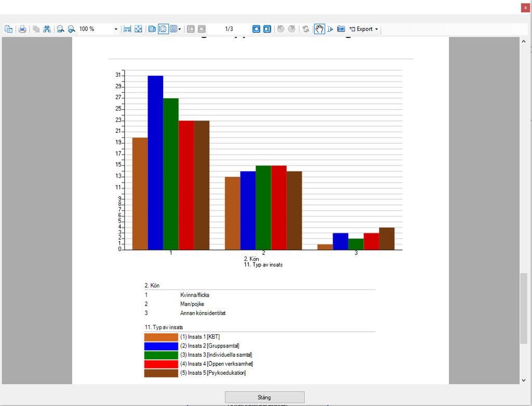Viewport: 532px width, 406px height.
Task: Click scrollbar down arrow
Action: (x=524, y=380)
